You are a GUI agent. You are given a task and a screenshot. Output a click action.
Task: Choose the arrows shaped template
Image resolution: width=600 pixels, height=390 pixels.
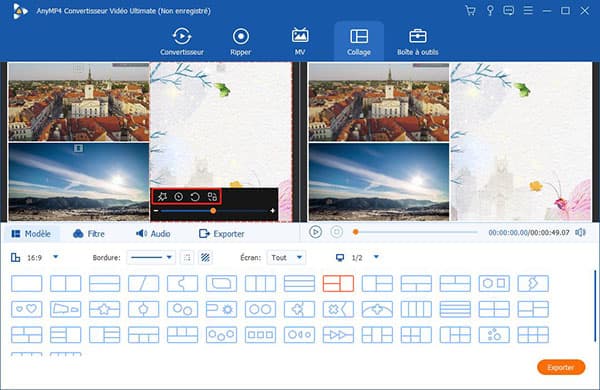(x=338, y=335)
